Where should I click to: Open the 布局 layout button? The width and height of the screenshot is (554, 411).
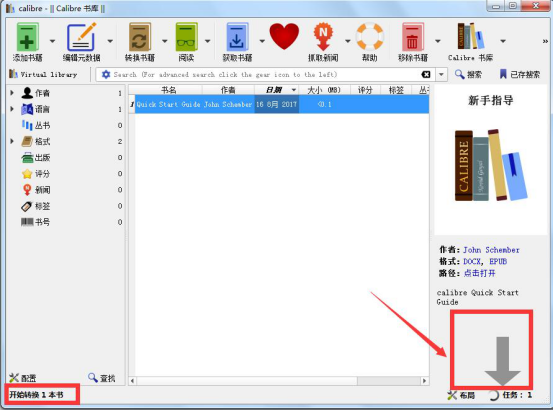(x=461, y=395)
